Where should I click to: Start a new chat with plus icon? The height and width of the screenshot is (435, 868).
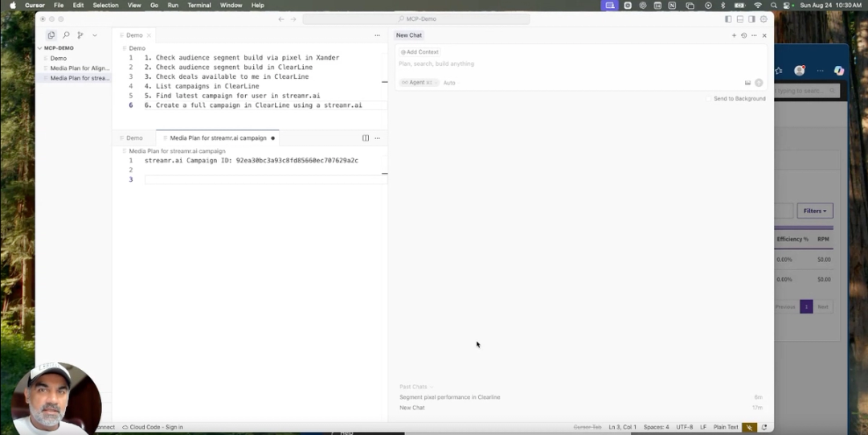734,35
